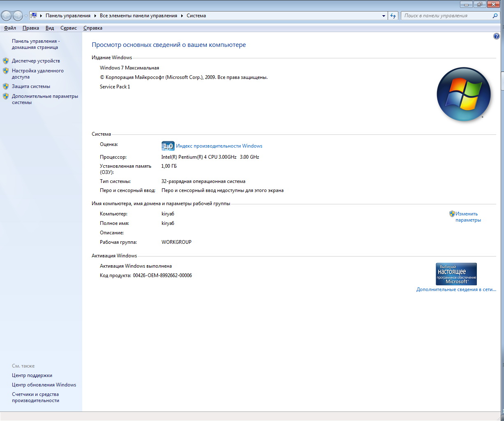Refresh the page using the refresh button
This screenshot has height=421, width=504.
click(x=393, y=16)
